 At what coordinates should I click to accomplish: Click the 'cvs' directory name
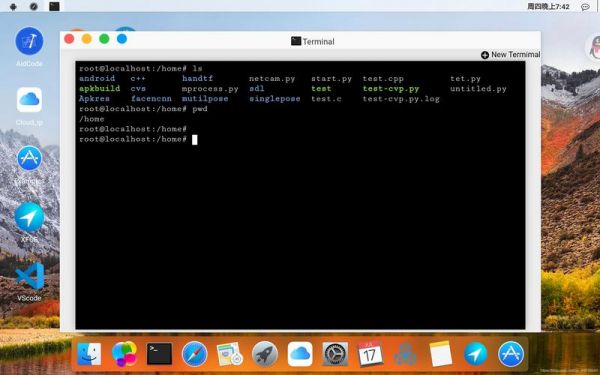pos(138,89)
